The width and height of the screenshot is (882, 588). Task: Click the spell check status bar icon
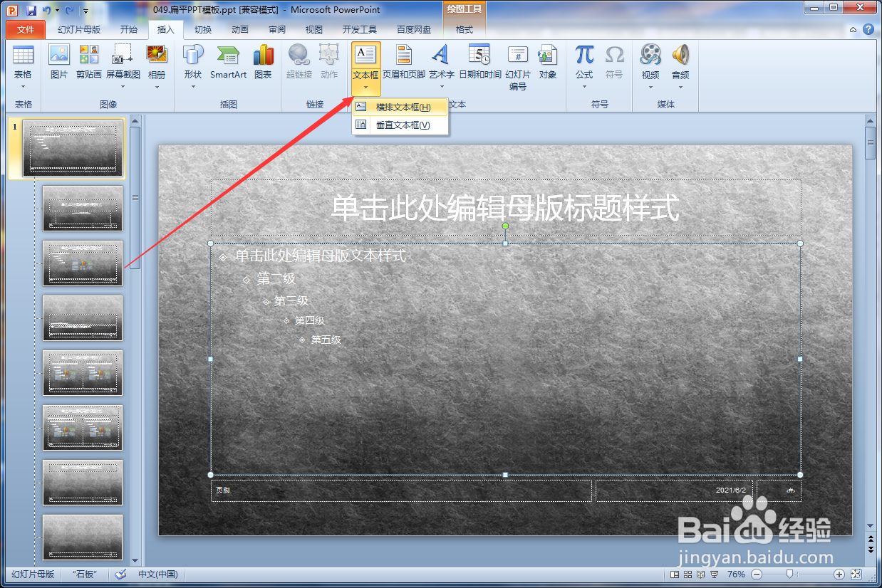coord(120,574)
